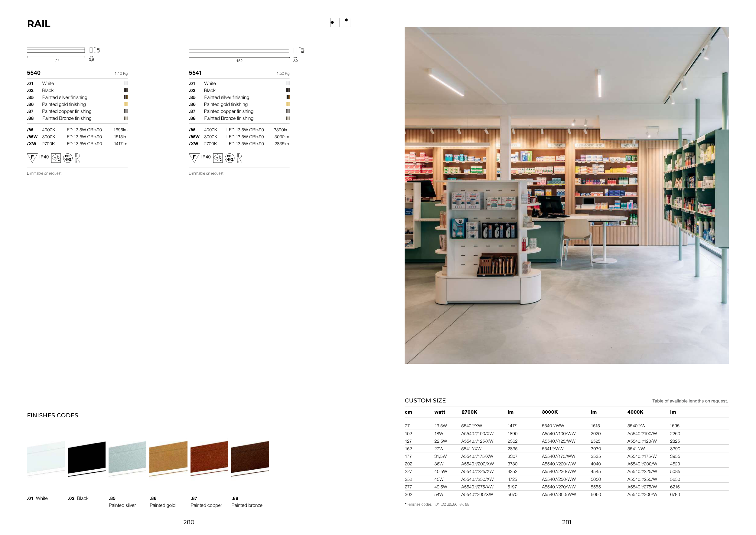Click the driver box icon under 5541

(x=218, y=158)
